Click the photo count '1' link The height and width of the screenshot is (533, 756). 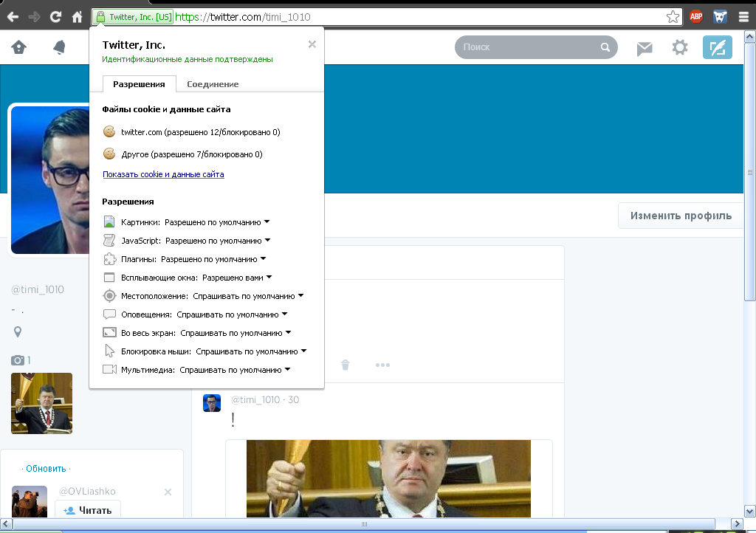(x=29, y=360)
